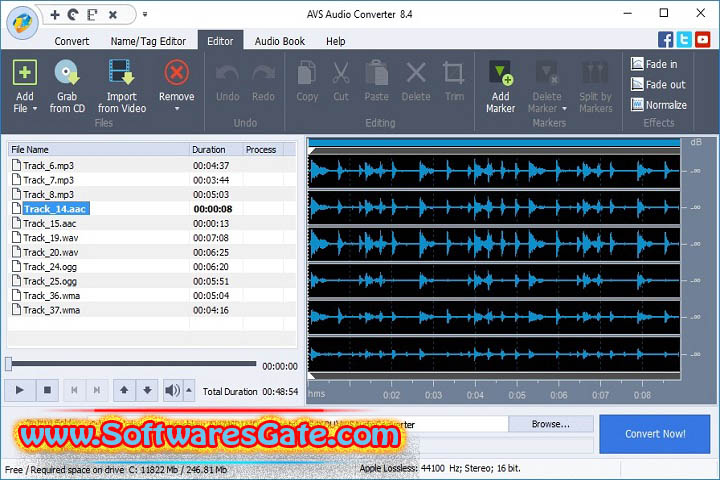This screenshot has width=720, height=480.
Task: Sort list by File Name column
Action: (98, 150)
